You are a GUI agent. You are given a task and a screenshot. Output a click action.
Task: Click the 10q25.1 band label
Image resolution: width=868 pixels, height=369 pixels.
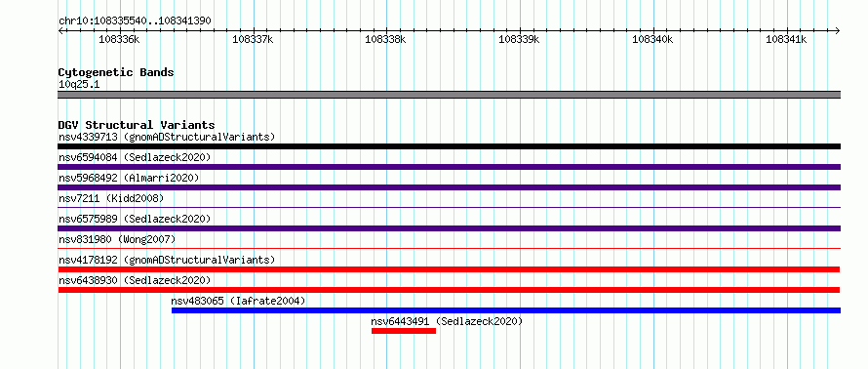pyautogui.click(x=79, y=85)
